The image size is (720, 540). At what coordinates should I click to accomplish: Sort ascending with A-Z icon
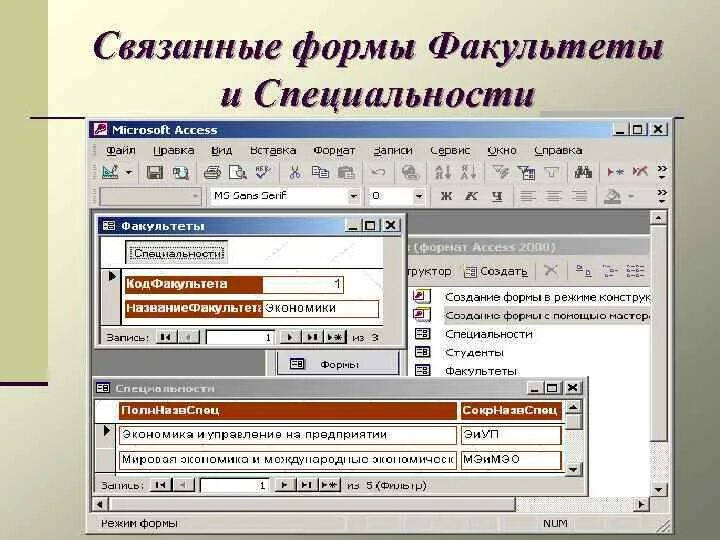[x=443, y=173]
